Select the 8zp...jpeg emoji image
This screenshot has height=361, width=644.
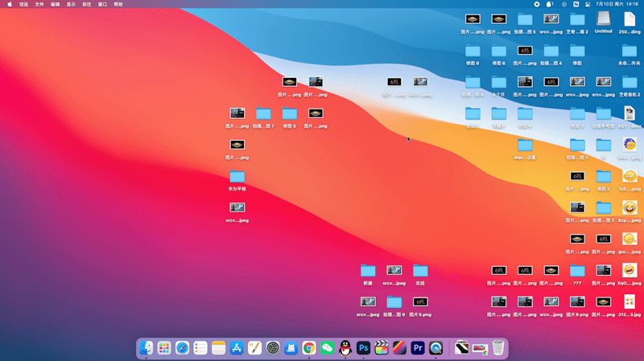pyautogui.click(x=630, y=211)
